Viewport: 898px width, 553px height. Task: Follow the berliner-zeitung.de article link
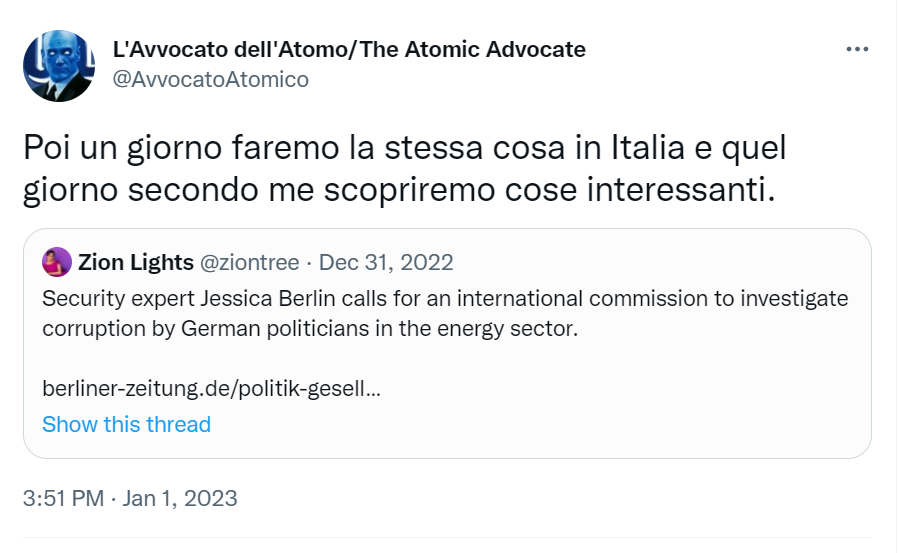point(211,387)
